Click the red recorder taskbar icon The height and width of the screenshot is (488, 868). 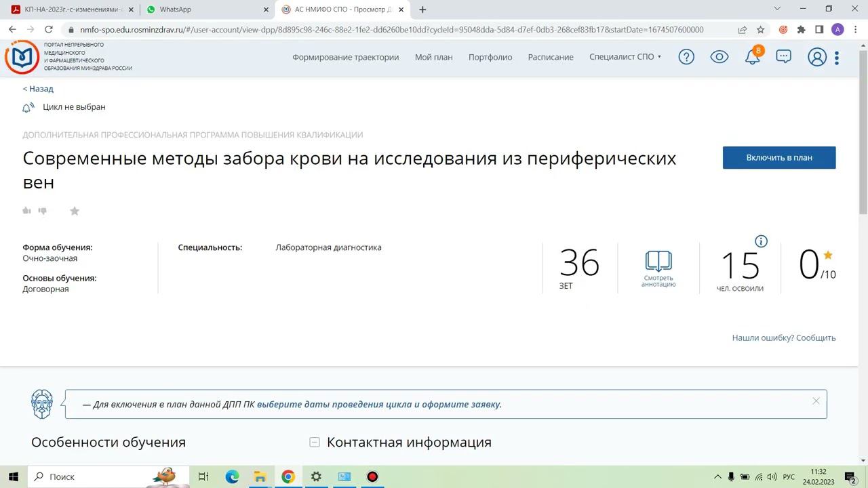372,476
